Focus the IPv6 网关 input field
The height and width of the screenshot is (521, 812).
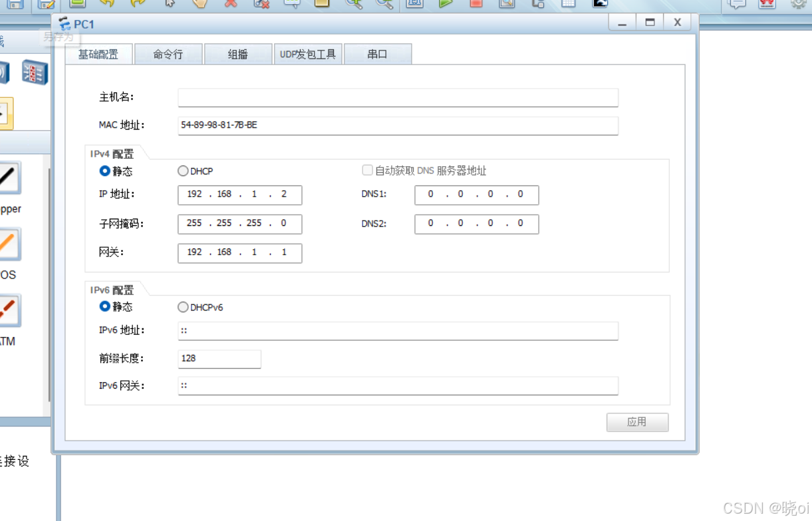coord(398,385)
